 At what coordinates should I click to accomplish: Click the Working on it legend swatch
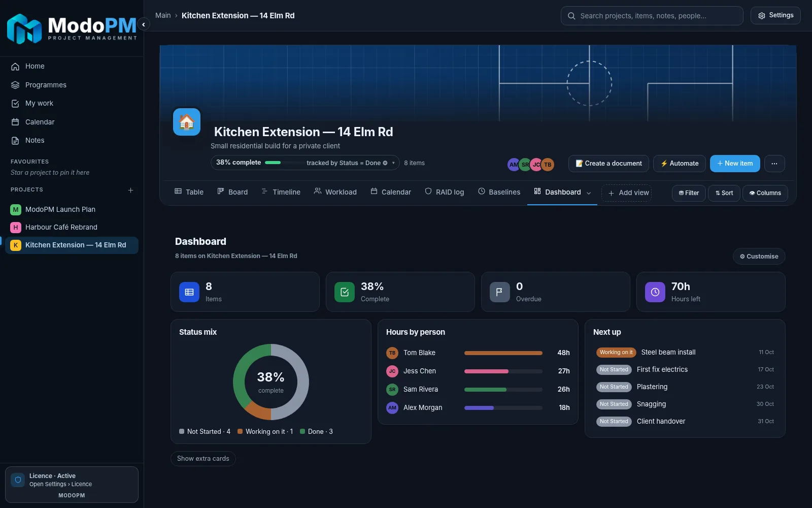tap(240, 431)
